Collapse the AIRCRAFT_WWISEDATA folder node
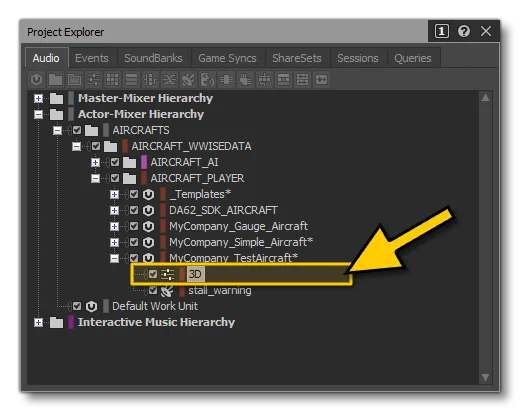This screenshot has width=520, height=412. [x=76, y=146]
